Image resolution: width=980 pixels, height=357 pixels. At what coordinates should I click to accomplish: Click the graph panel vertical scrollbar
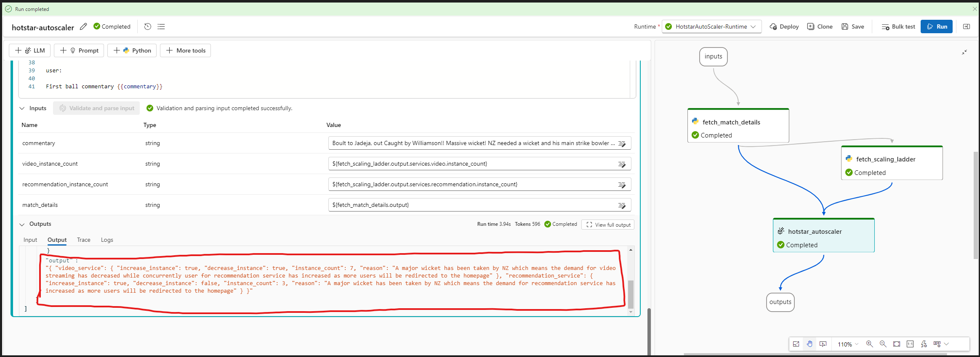point(976,205)
